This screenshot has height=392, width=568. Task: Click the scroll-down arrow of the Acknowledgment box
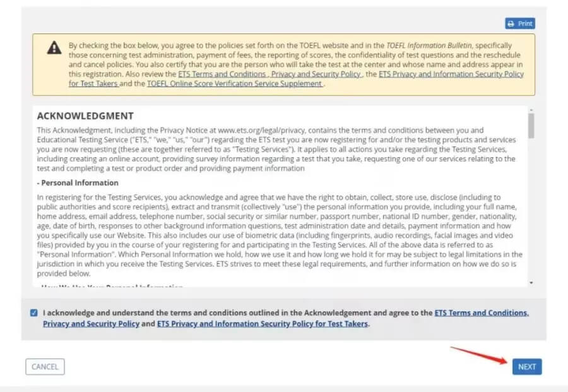[x=531, y=283]
